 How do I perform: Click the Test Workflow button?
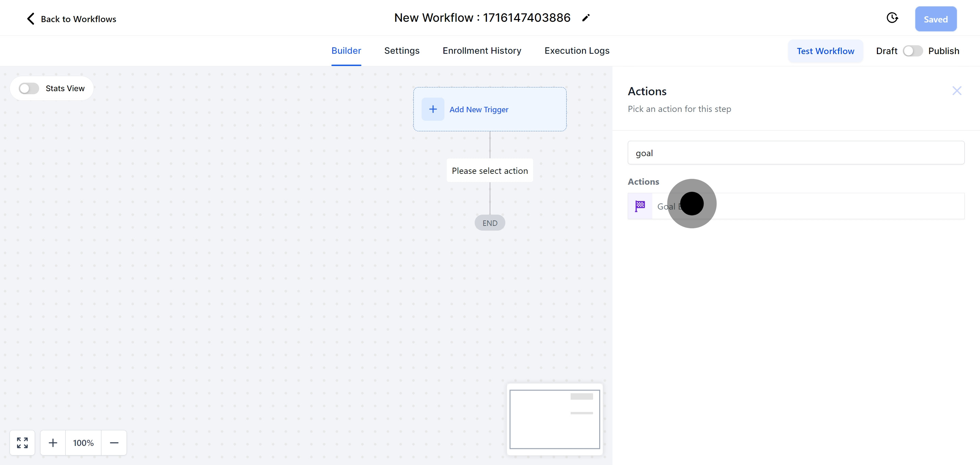point(825,51)
